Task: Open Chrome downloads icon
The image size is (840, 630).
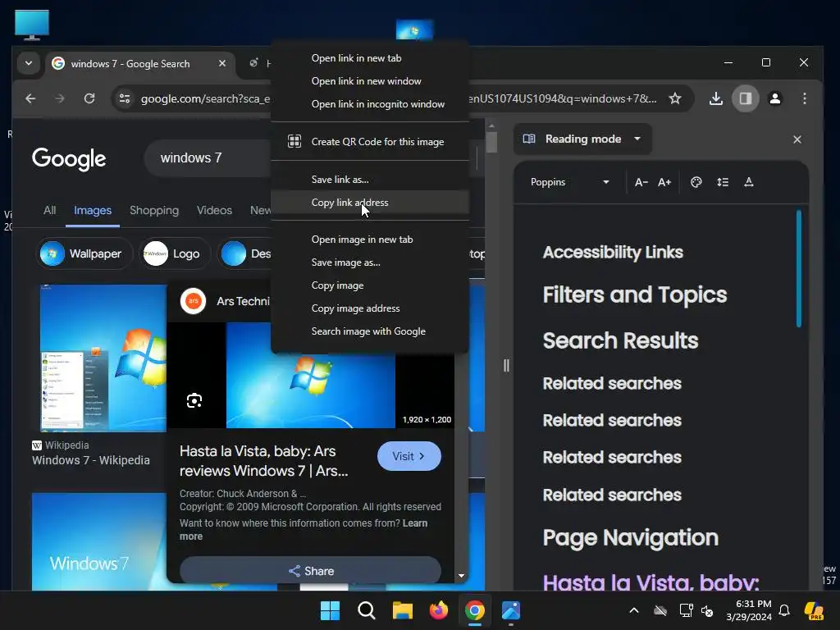Action: tap(715, 98)
